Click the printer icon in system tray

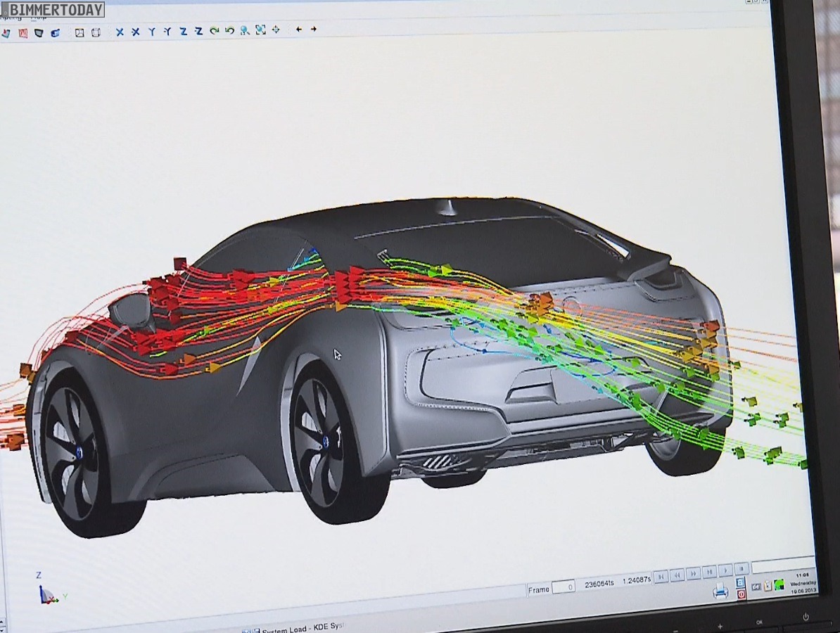(720, 593)
